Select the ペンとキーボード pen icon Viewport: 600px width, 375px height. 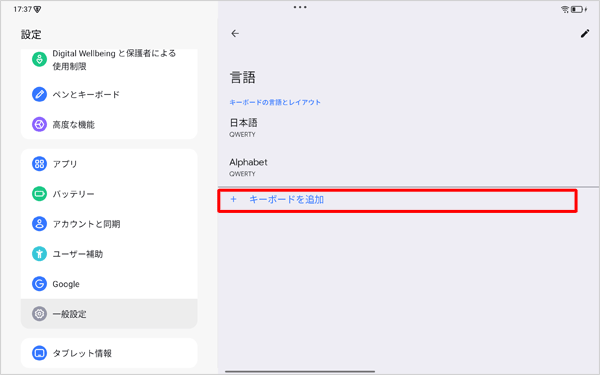point(39,94)
